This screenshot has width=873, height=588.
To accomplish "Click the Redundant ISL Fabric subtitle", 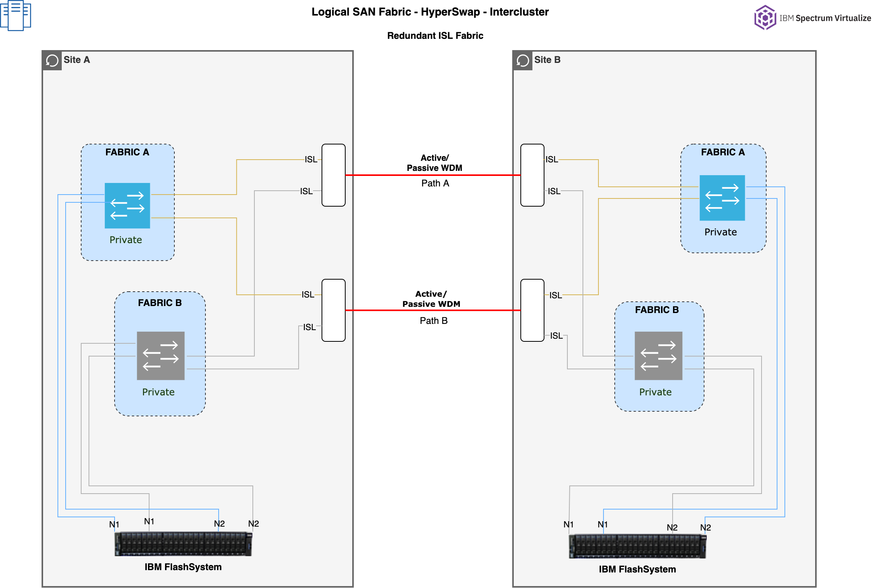I will (435, 36).
